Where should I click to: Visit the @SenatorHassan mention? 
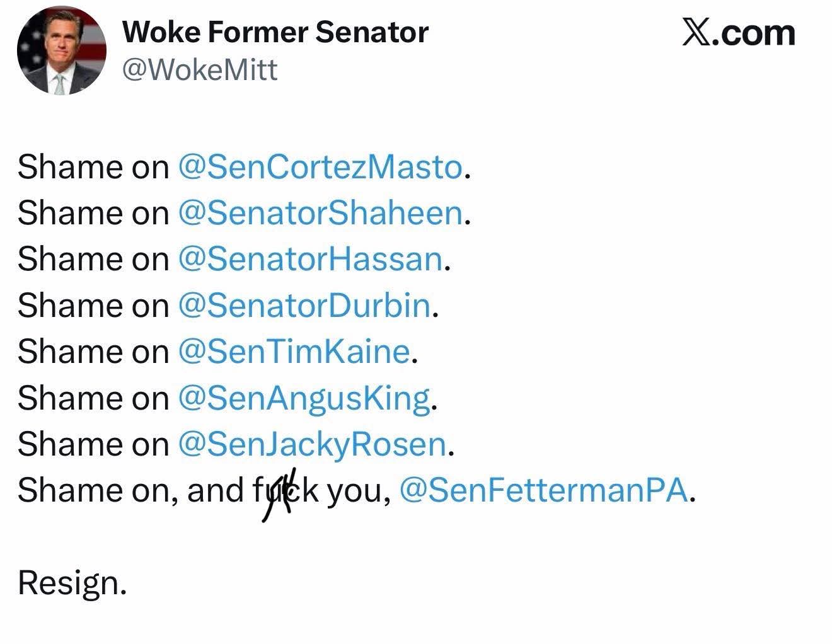coord(310,260)
